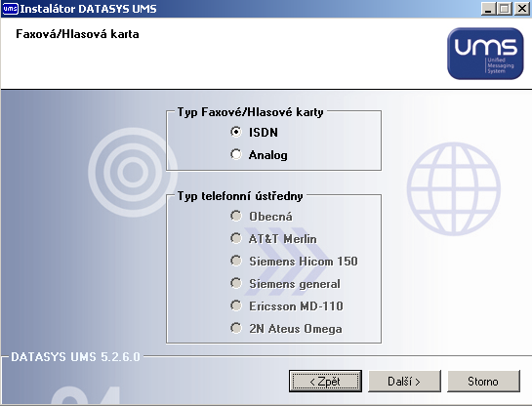Screen dimensions: 532x406
Task: Select the Ericsson MD-110 radio button
Action: 236,305
